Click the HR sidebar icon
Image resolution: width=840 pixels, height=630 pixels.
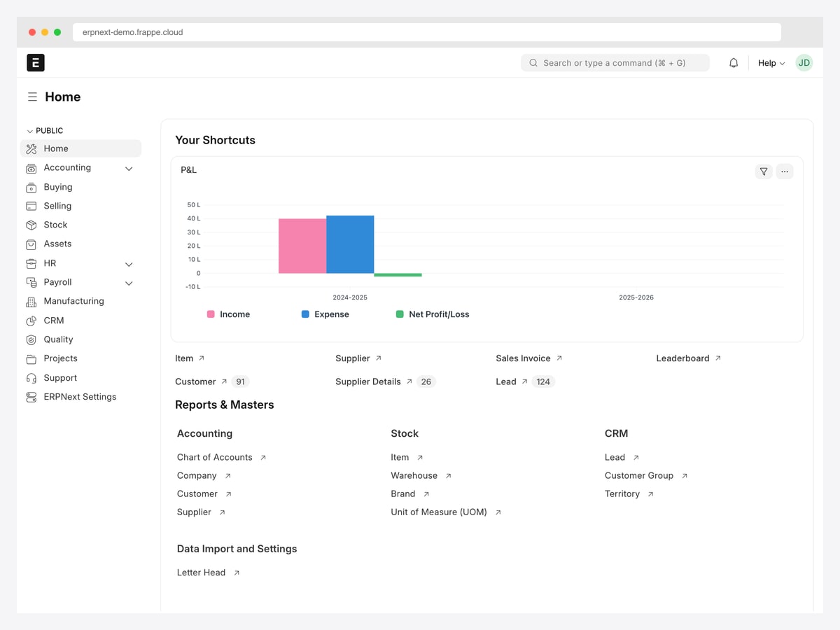pos(31,264)
